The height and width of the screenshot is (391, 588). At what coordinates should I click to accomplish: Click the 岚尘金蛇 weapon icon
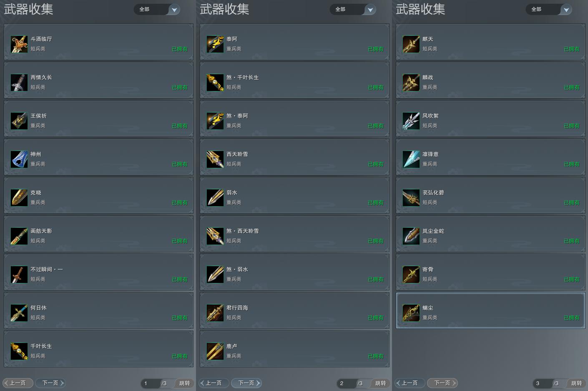[x=411, y=236]
